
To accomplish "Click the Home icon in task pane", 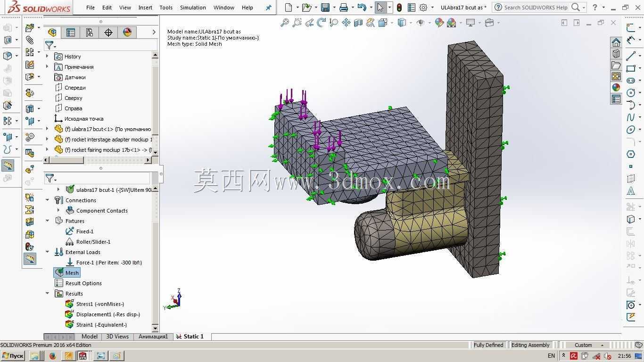I will (x=616, y=42).
